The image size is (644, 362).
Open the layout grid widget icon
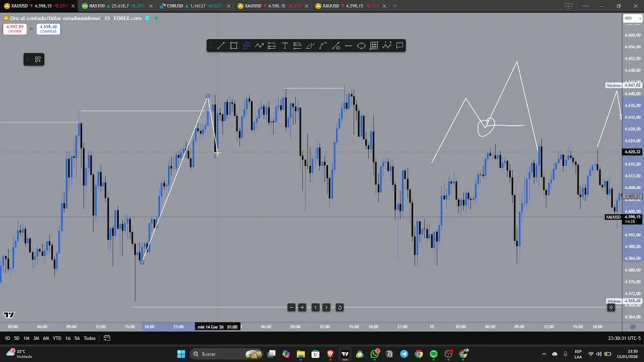pos(38,59)
